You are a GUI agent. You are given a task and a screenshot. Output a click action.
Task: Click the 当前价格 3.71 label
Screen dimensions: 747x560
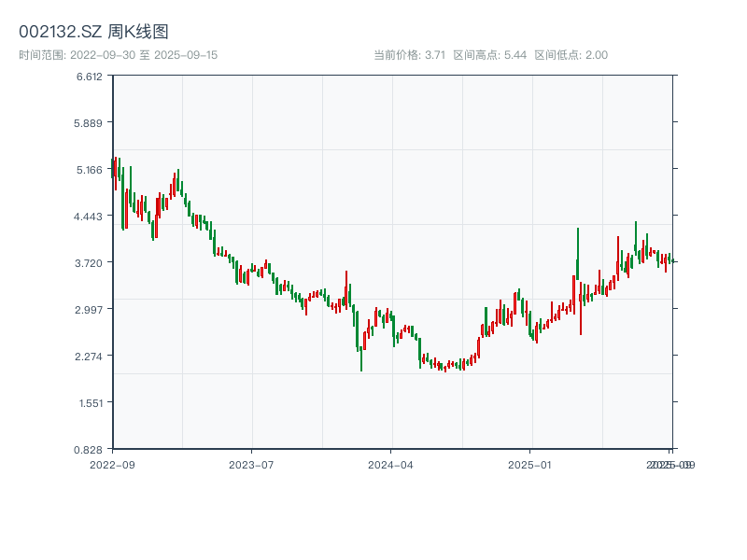coord(409,55)
